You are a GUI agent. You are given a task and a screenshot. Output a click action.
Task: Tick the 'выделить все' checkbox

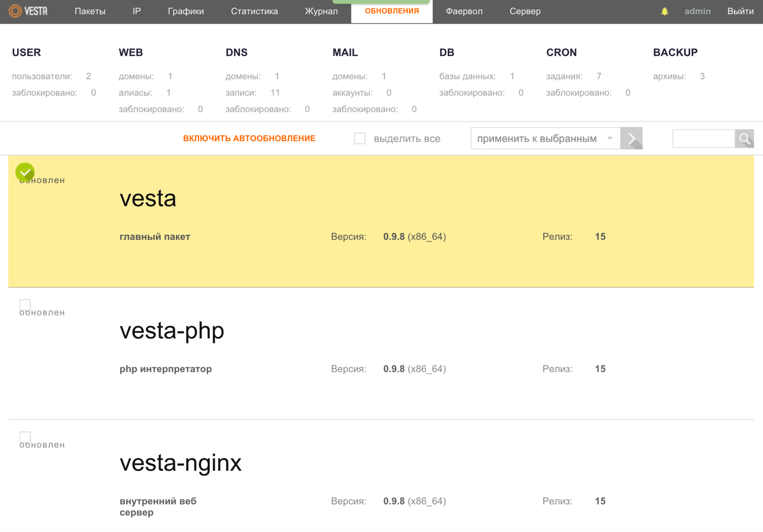pos(360,139)
